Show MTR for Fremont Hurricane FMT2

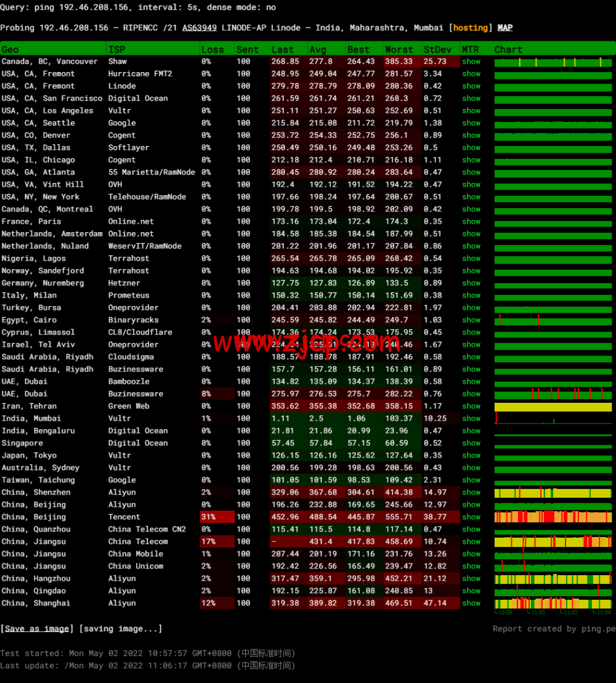(x=471, y=74)
